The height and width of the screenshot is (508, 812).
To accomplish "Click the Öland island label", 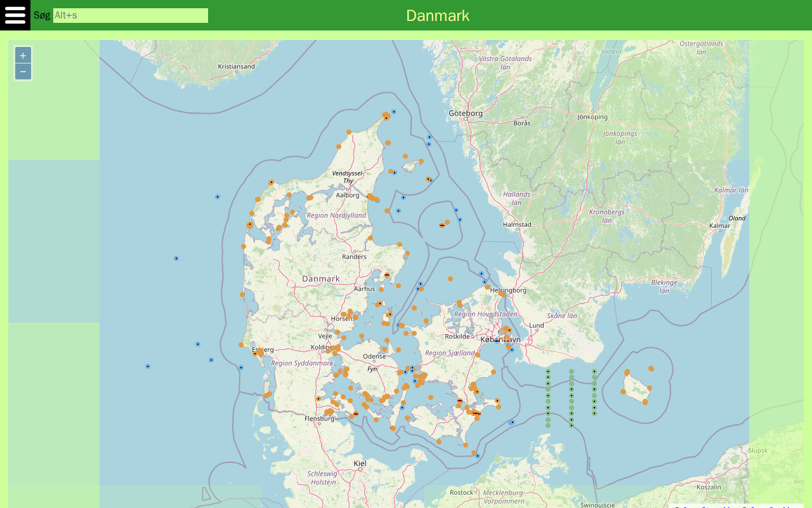I will (x=737, y=218).
